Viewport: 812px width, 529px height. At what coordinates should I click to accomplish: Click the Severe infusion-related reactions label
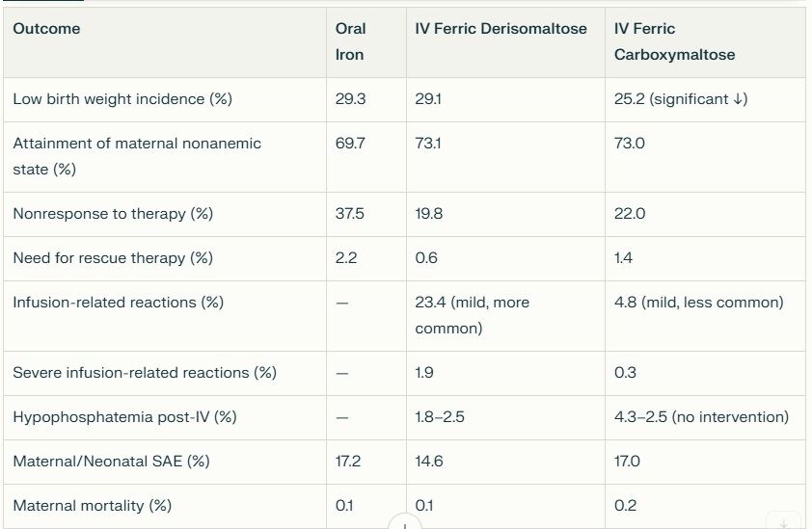145,373
